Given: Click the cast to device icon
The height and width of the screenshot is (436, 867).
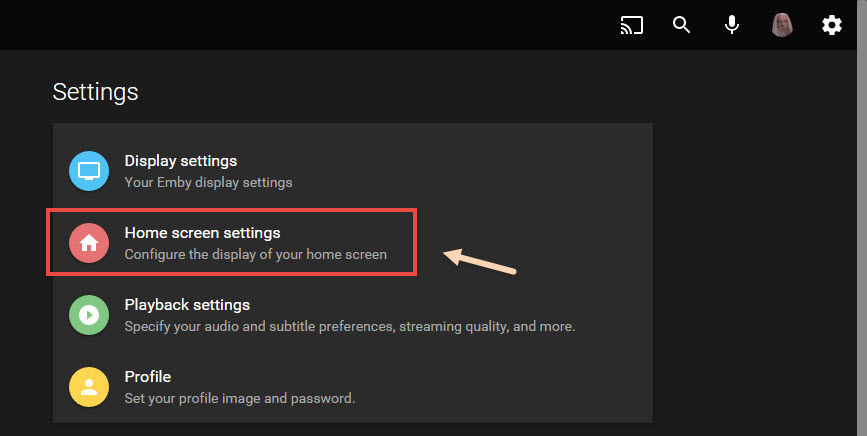Looking at the screenshot, I should point(632,25).
